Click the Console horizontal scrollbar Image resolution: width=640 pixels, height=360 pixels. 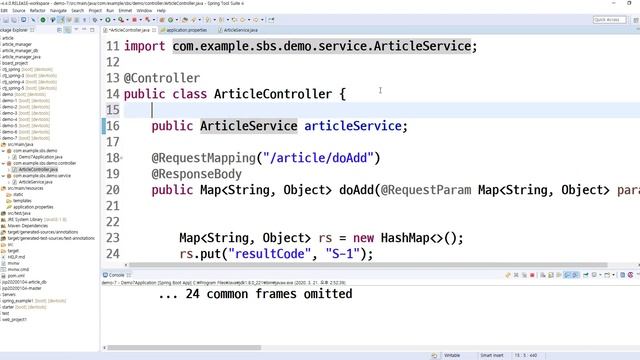click(184, 348)
